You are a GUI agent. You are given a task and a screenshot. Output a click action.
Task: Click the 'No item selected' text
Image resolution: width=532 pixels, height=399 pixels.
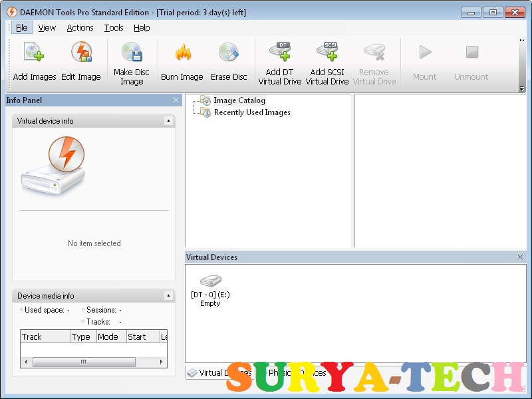point(94,243)
